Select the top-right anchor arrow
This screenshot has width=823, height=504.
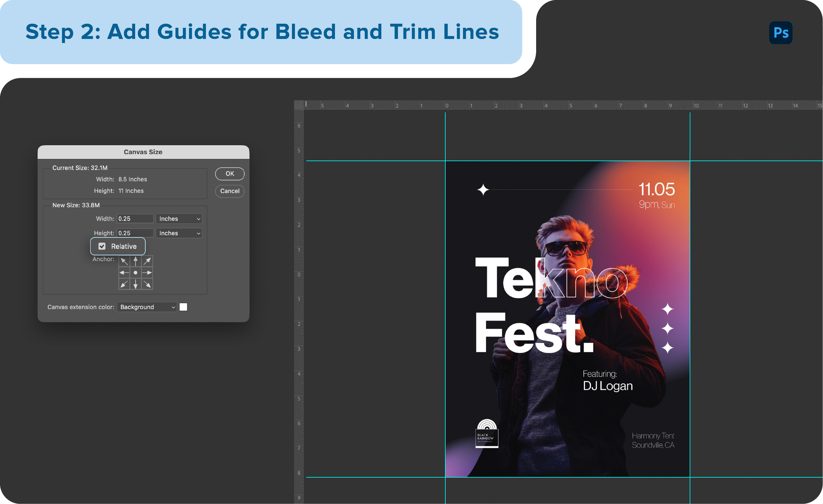147,261
